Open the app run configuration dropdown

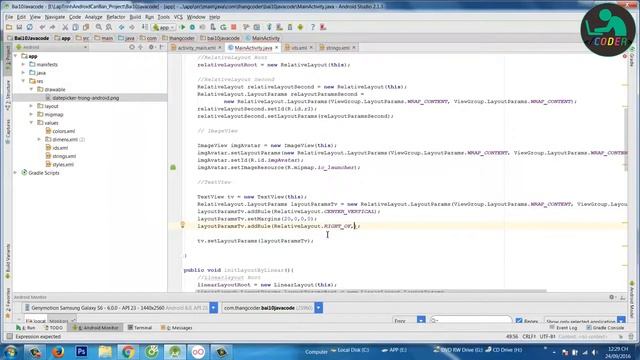(x=164, y=27)
